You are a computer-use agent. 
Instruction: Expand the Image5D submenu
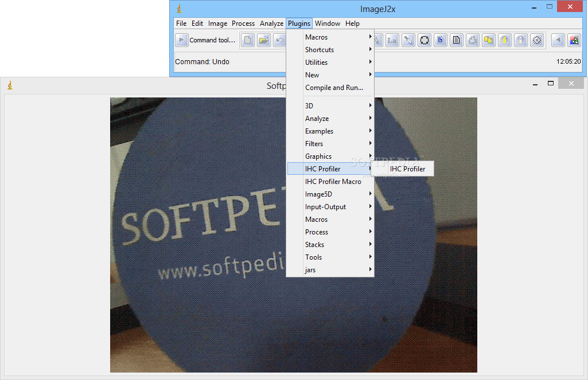pos(330,194)
